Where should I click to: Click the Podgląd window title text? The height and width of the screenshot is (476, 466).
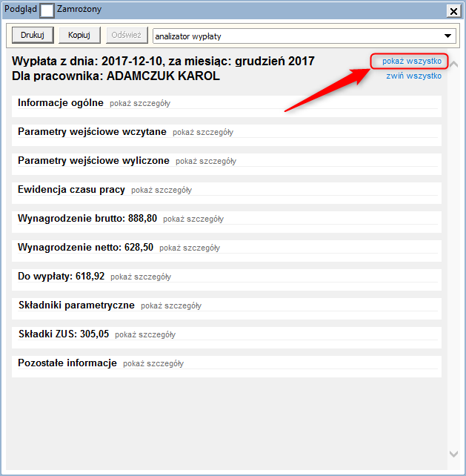(x=21, y=9)
